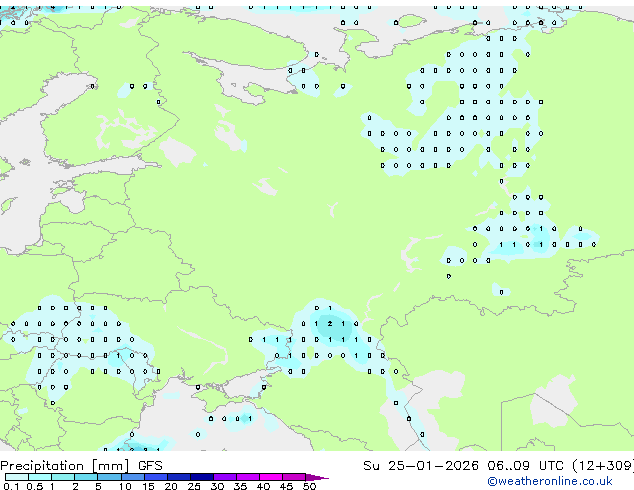634x490 pixels.
Task: Click the 2–5 mm legend swatch
Action: click(x=86, y=477)
